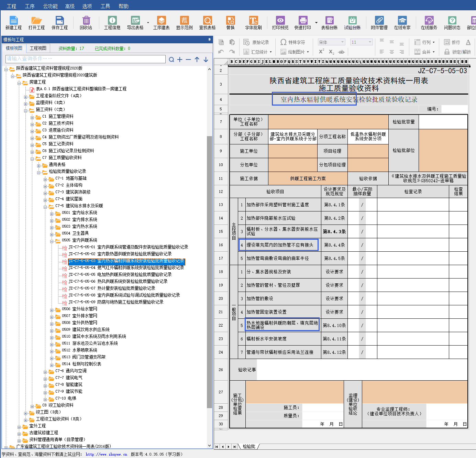
Task: Click 特殊字符 special characters button
Action: tap(293, 42)
